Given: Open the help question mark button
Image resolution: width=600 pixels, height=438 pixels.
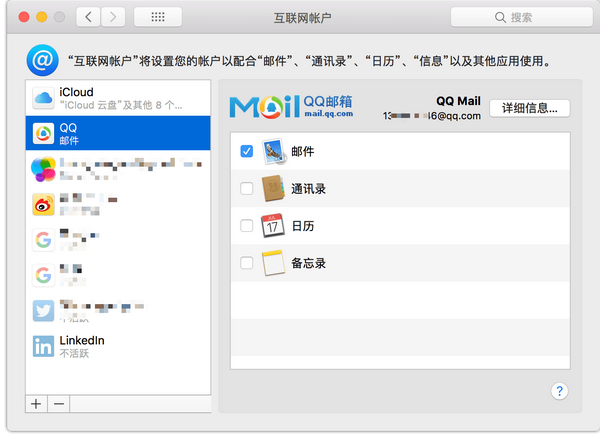Looking at the screenshot, I should coord(559,391).
